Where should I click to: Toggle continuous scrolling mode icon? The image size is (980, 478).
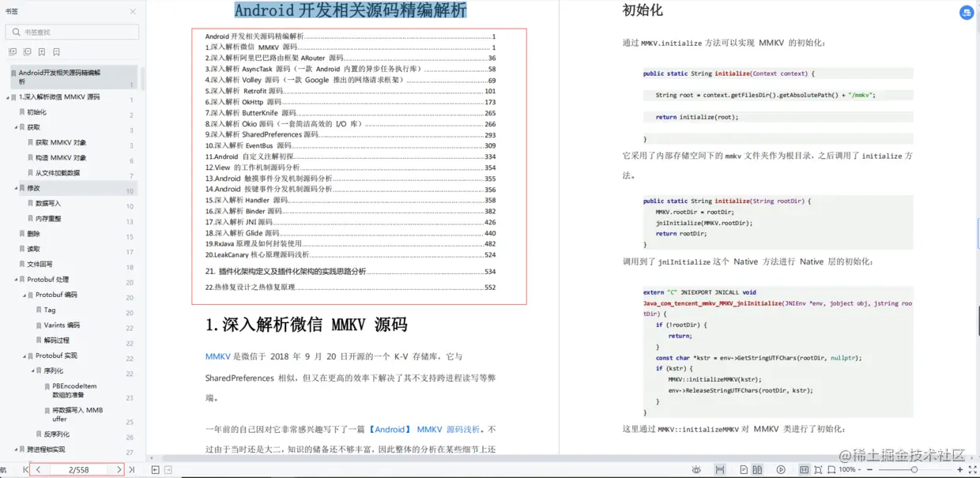pyautogui.click(x=720, y=470)
